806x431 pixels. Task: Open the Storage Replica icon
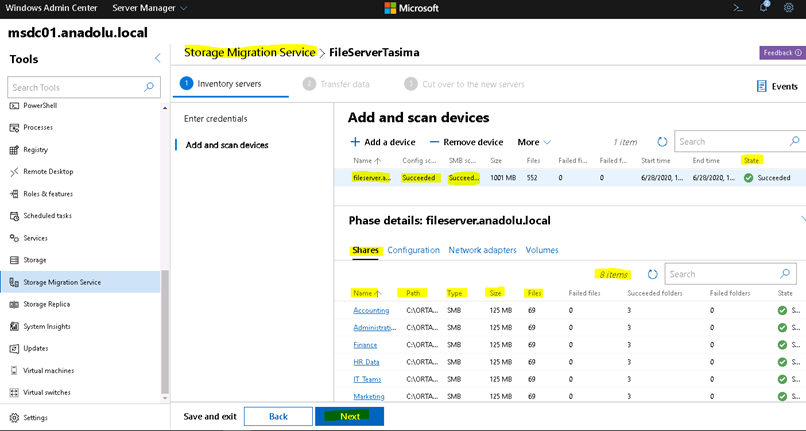coord(14,304)
